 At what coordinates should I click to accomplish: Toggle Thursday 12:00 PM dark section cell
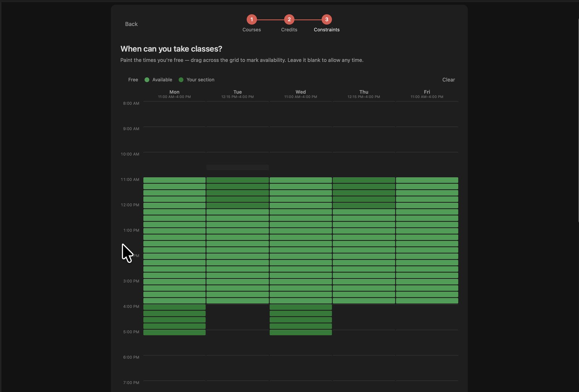[364, 206]
